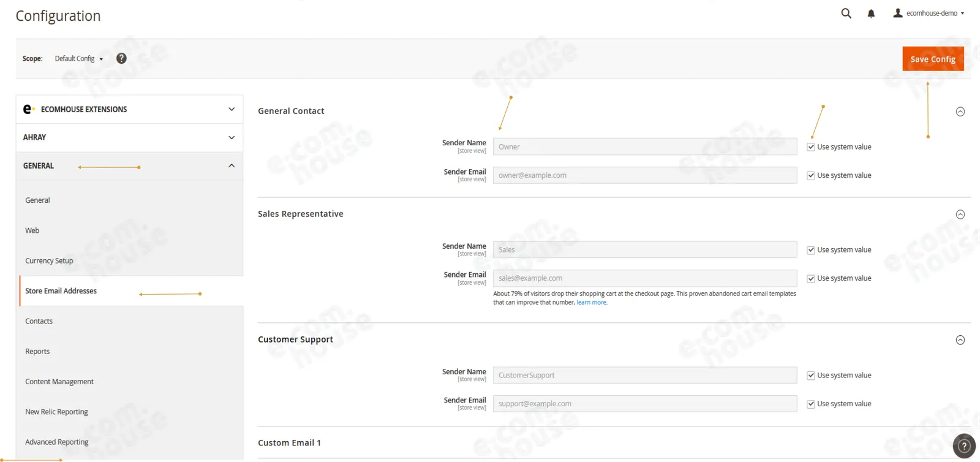Follow the learn more link
Screen dimensions: 980x462
click(x=592, y=303)
